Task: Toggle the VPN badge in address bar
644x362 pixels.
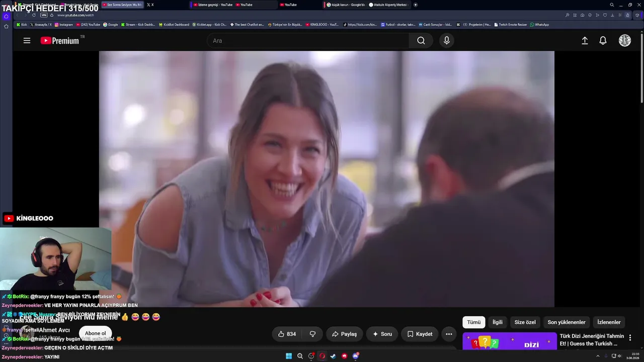Action: pos(44,15)
